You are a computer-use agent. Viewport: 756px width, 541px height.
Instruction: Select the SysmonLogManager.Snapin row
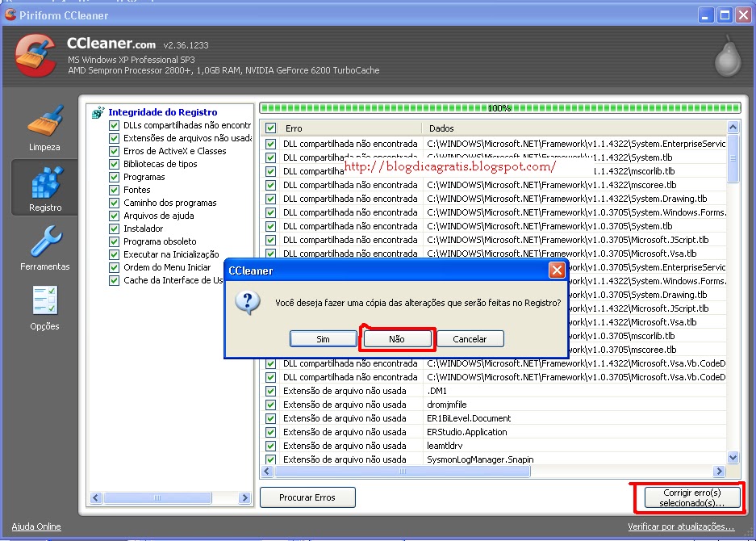click(494, 459)
